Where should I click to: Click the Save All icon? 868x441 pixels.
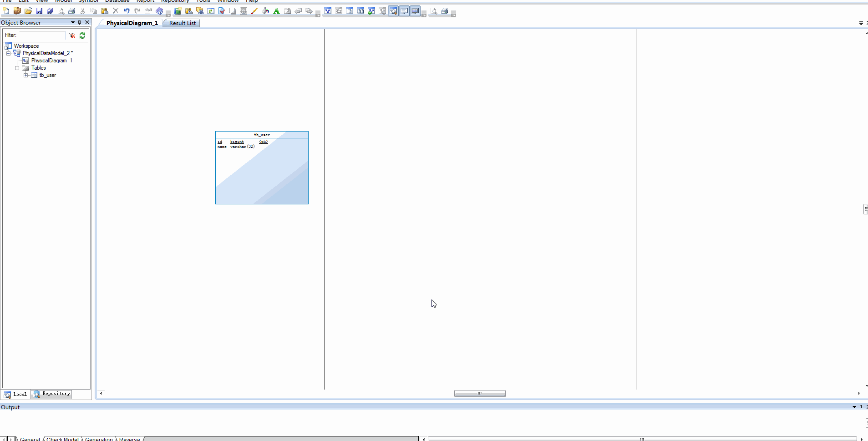click(50, 11)
